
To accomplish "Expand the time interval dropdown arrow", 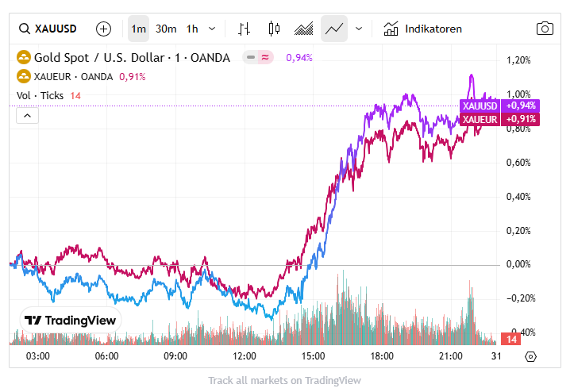I will [212, 29].
